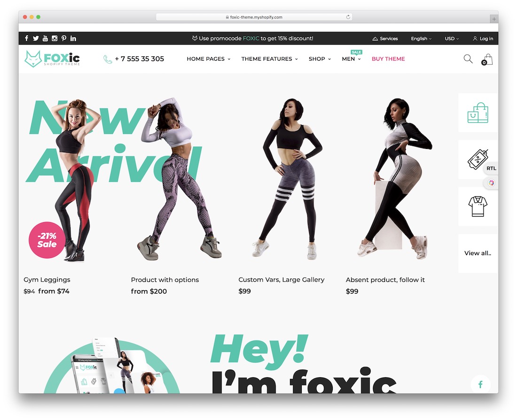This screenshot has height=420, width=517.
Task: Open the Shop menu item
Action: [320, 59]
